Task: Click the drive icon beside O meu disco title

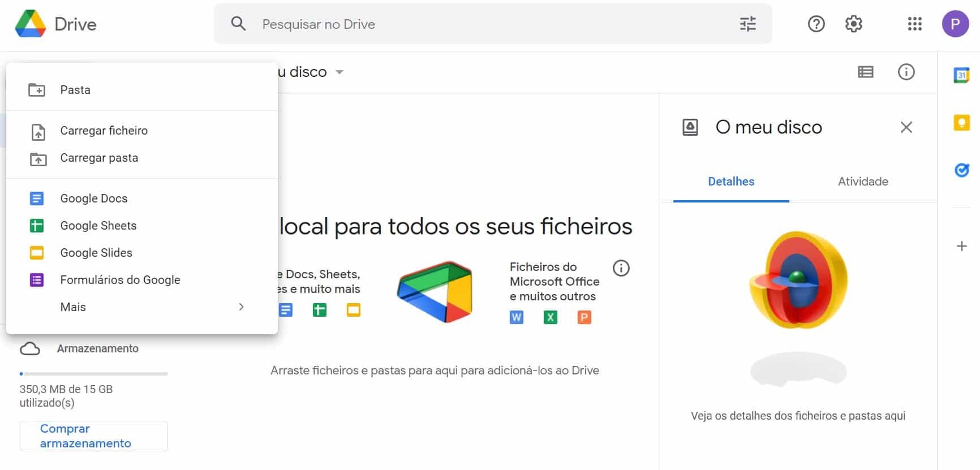Action: click(x=690, y=127)
